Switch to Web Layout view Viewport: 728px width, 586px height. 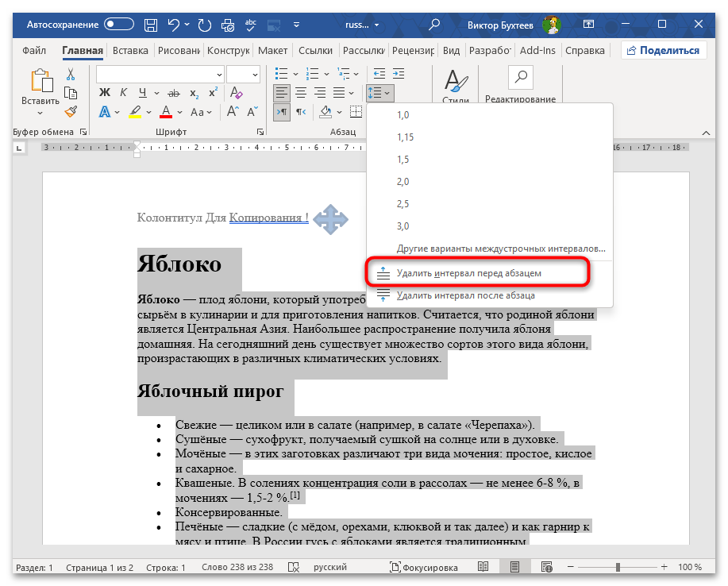click(x=546, y=566)
